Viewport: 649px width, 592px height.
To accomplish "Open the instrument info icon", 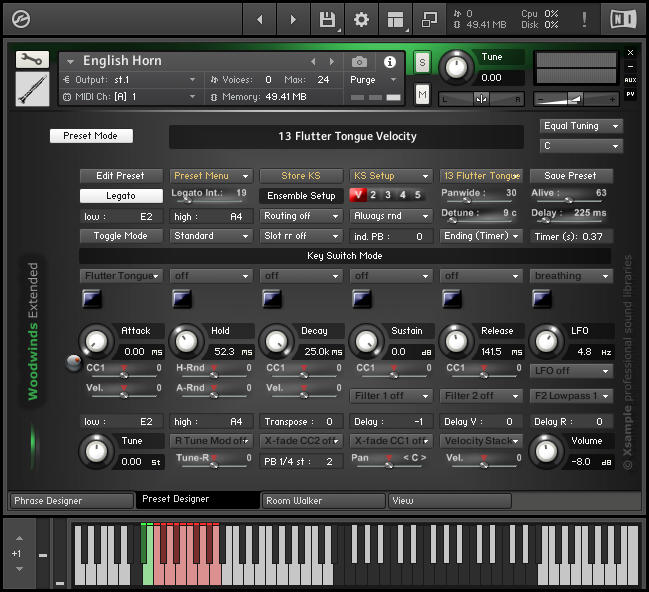I will click(x=389, y=62).
